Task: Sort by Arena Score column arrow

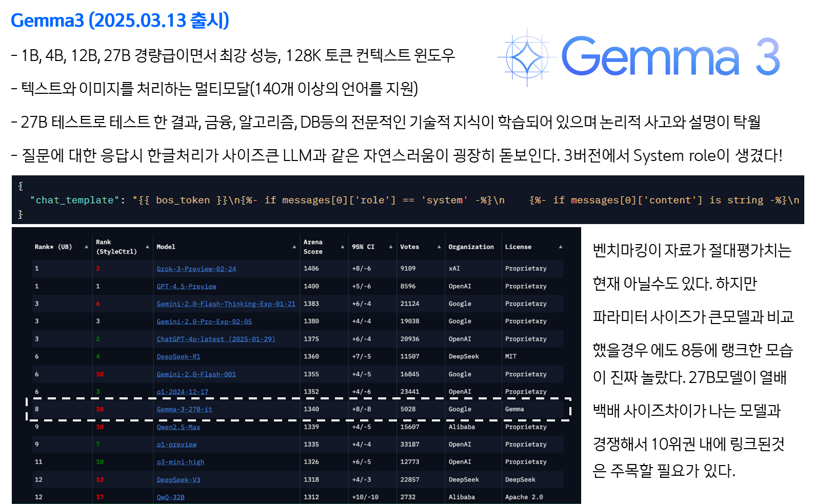Action: point(343,247)
